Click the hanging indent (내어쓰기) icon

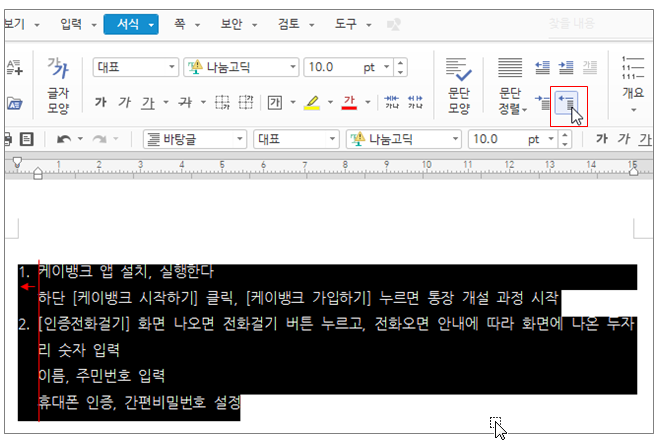tap(566, 102)
